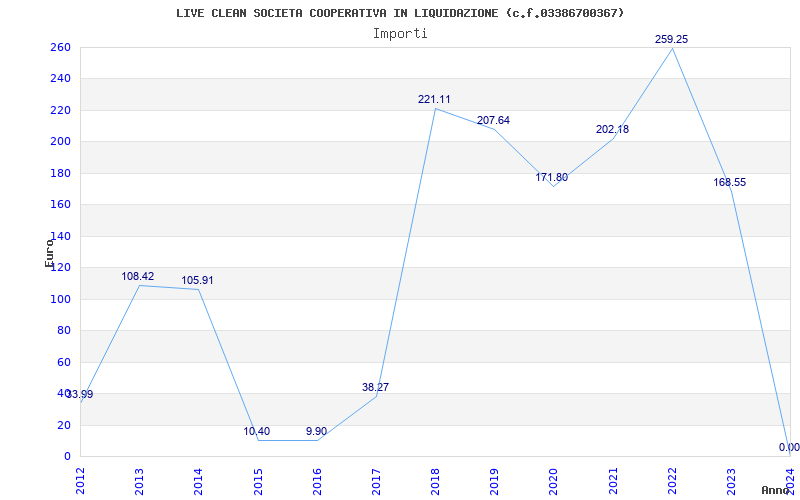
Task: Click the 2017 x-axis year label
Action: coord(377,481)
